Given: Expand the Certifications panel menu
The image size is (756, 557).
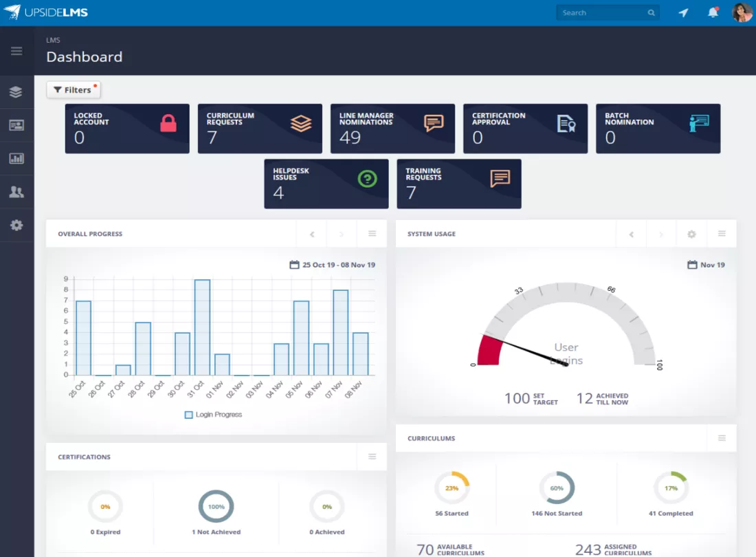Looking at the screenshot, I should coord(373,456).
